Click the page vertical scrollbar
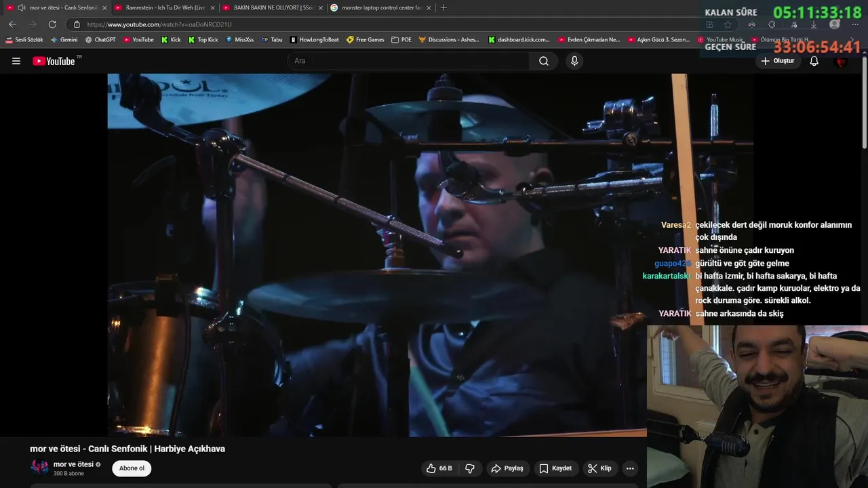This screenshot has width=868, height=488. (864, 102)
